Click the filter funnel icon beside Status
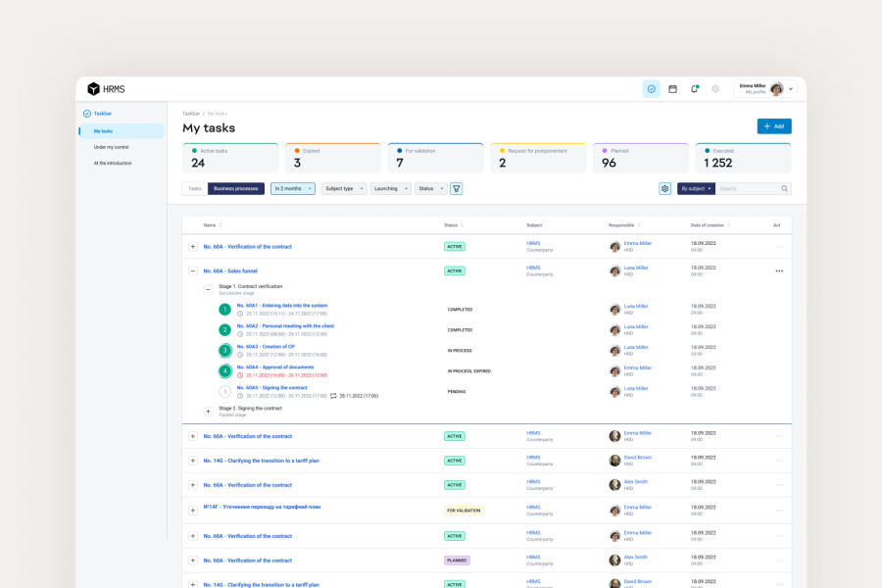 (x=456, y=188)
